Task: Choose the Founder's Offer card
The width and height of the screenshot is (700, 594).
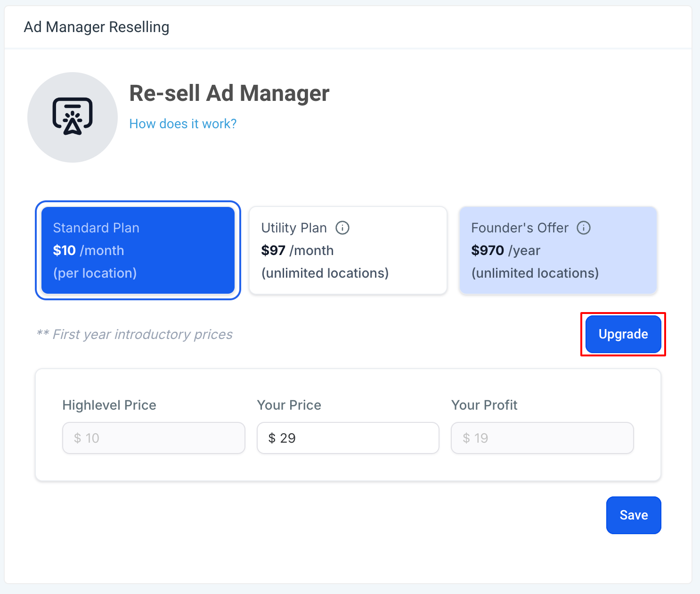Action: pyautogui.click(x=558, y=250)
